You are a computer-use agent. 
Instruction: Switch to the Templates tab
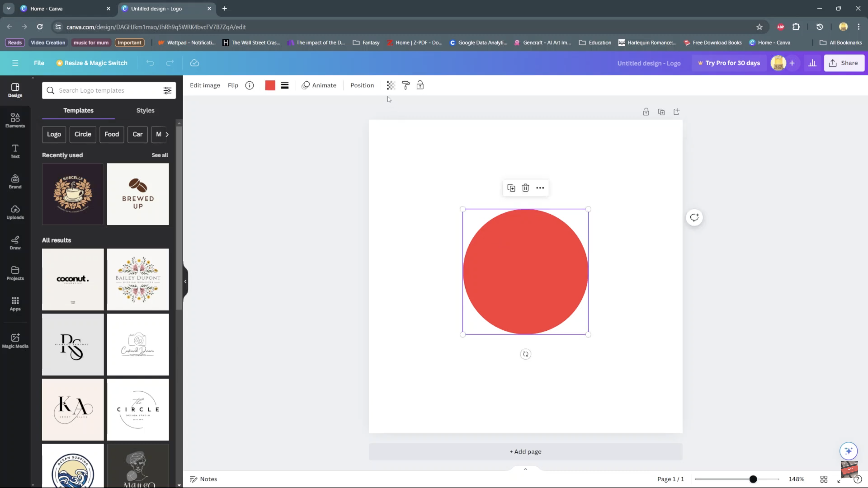click(x=78, y=111)
